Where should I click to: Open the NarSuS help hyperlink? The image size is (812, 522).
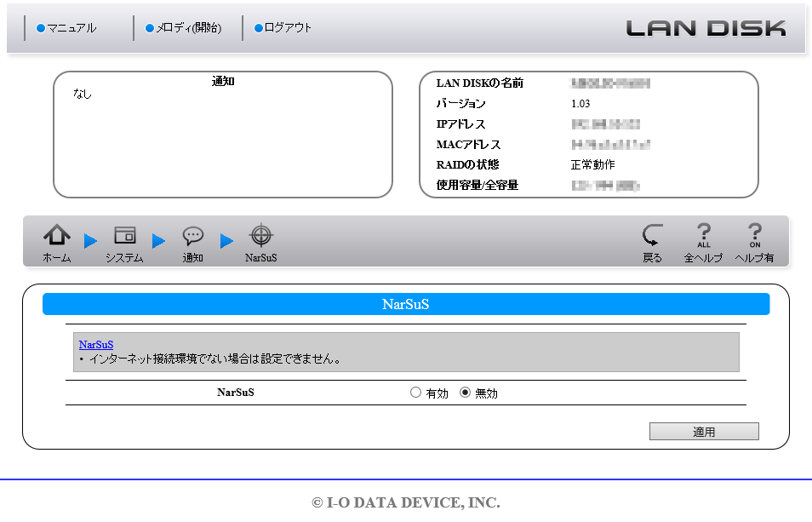pos(96,344)
